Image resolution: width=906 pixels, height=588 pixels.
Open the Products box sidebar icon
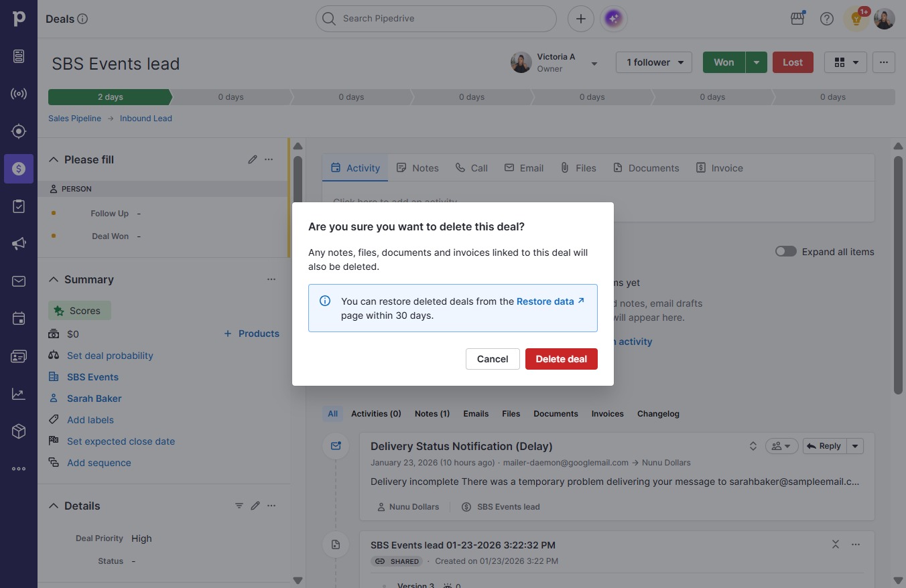tap(19, 431)
